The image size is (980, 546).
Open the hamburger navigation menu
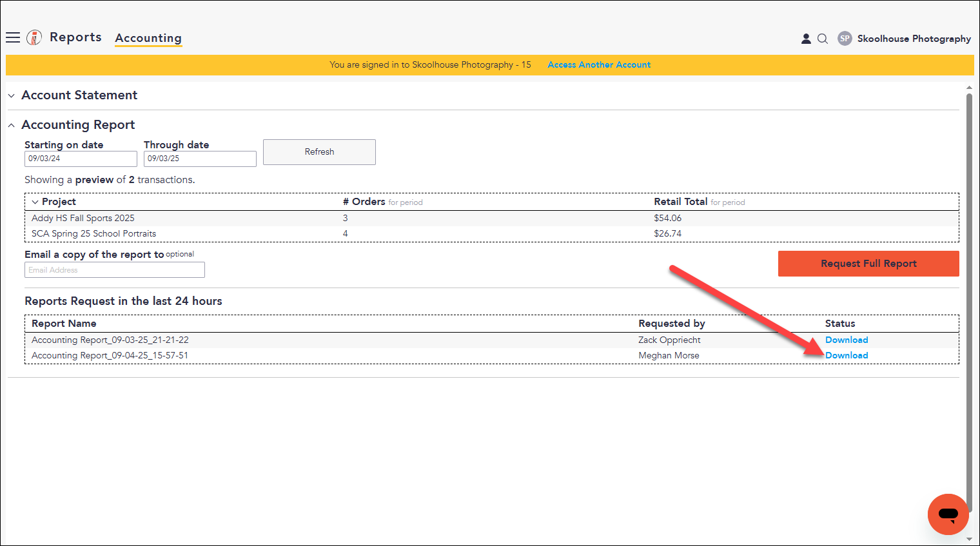click(x=13, y=37)
